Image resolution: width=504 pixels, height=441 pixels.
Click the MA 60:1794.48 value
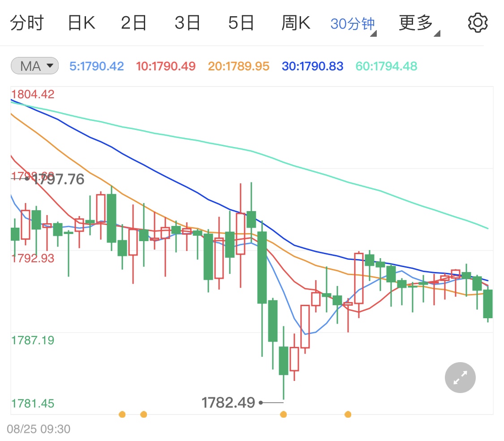pyautogui.click(x=386, y=66)
